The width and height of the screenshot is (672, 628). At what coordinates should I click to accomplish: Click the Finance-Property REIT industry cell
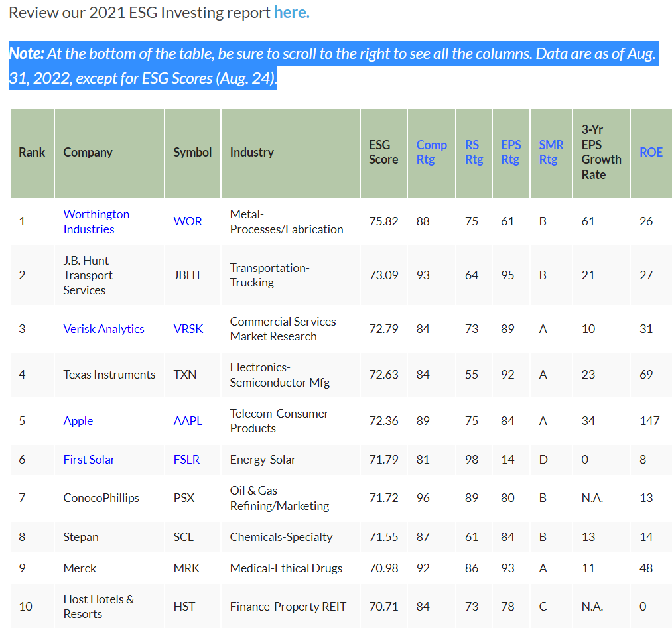pyautogui.click(x=290, y=607)
